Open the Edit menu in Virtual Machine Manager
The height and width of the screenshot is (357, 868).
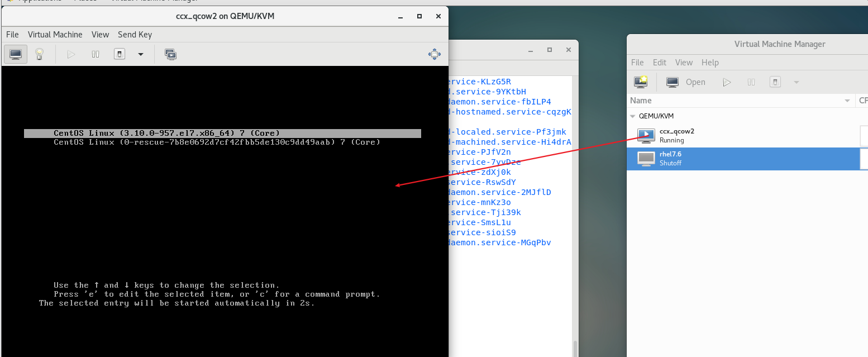[659, 63]
